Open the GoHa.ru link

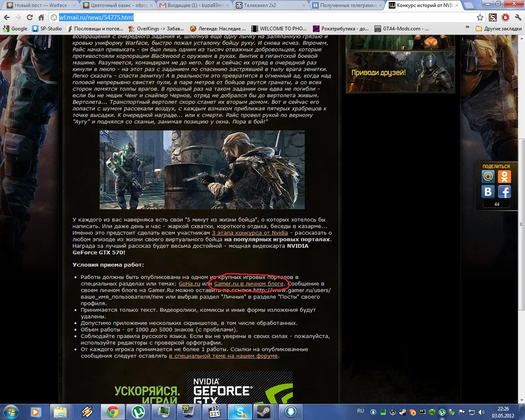point(190,283)
